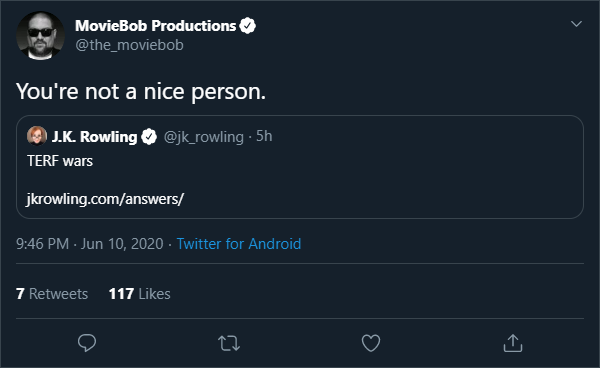Open the quoted tweet's 5h timestamp
Screen dimensions: 600x368
(x=264, y=136)
